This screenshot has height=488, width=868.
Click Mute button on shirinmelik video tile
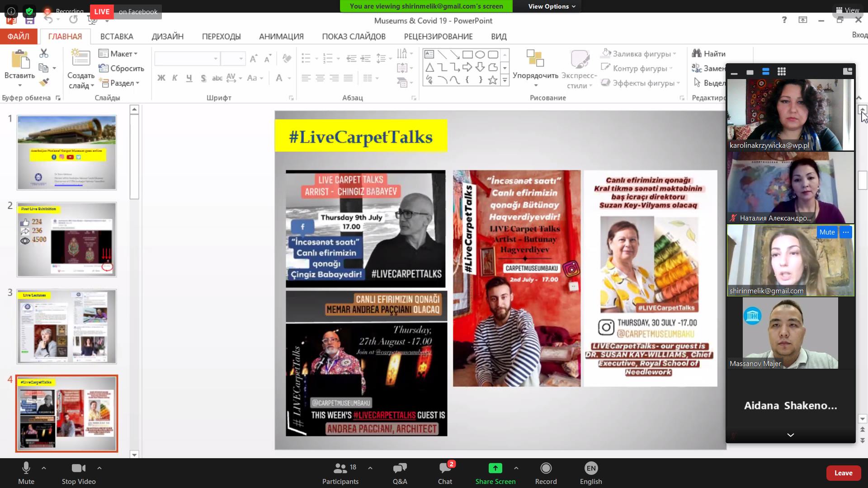pos(827,232)
